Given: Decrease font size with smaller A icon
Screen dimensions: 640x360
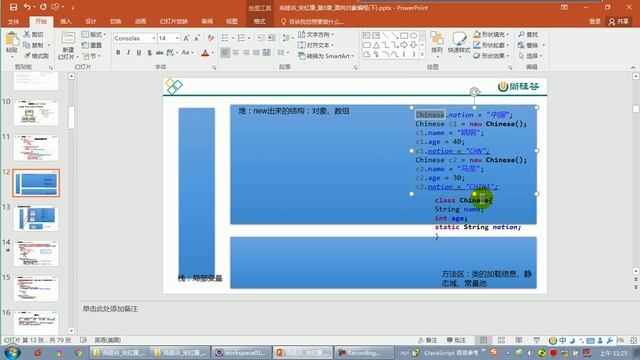Looking at the screenshot, I should 197,38.
